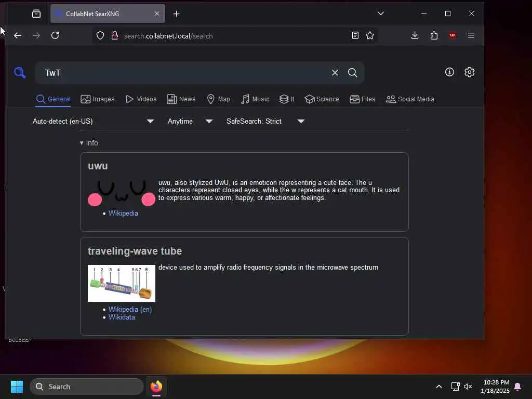Open traveling-wave tube Wikidata link
The image size is (532, 399).
pyautogui.click(x=122, y=317)
